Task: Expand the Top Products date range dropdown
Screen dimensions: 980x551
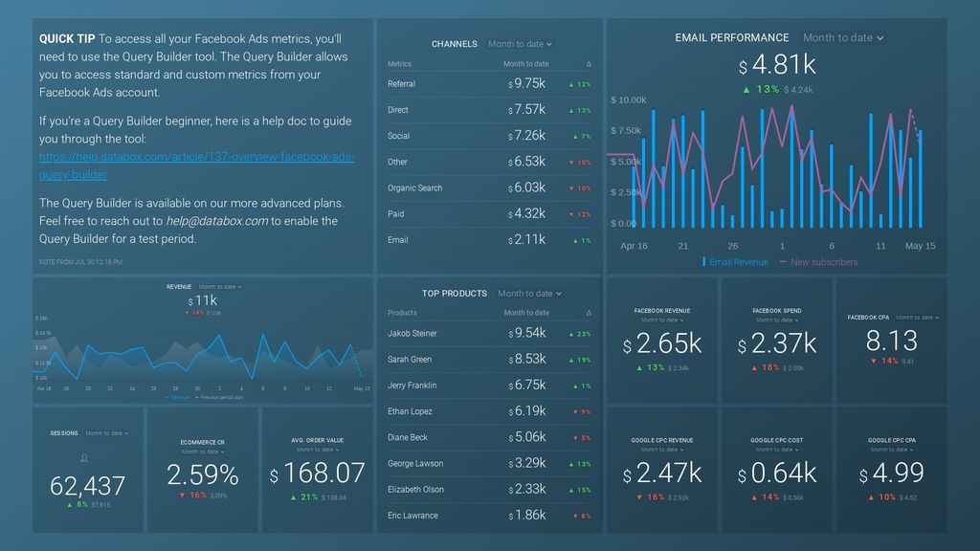Action: point(529,293)
